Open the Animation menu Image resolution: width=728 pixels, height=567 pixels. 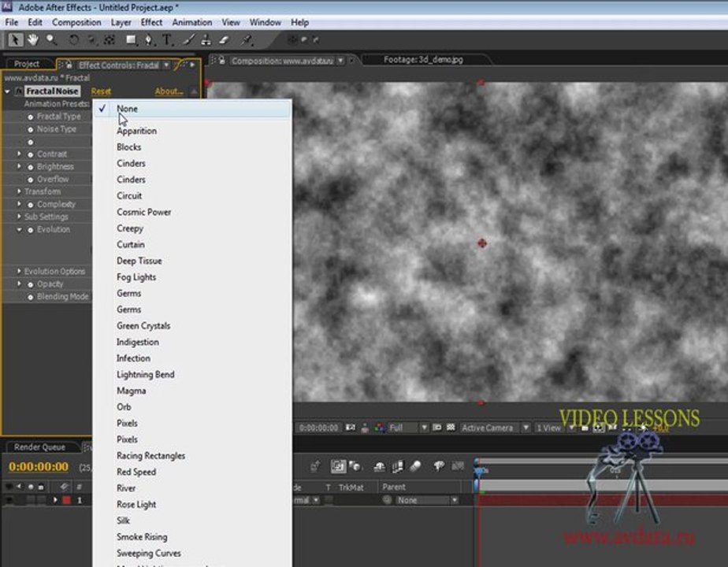191,22
